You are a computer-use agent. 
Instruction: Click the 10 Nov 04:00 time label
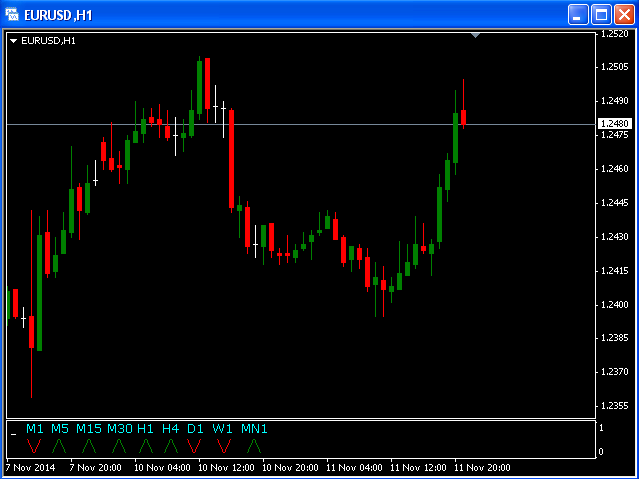[163, 467]
